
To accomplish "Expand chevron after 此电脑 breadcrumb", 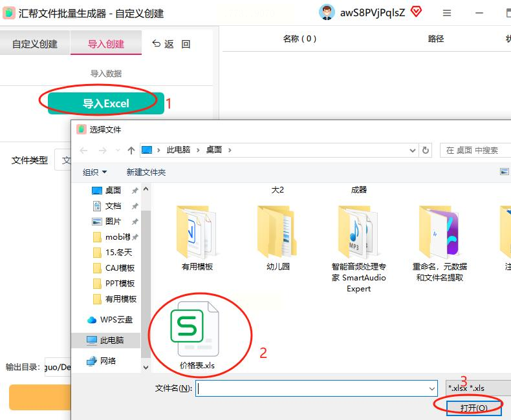I will coord(198,150).
